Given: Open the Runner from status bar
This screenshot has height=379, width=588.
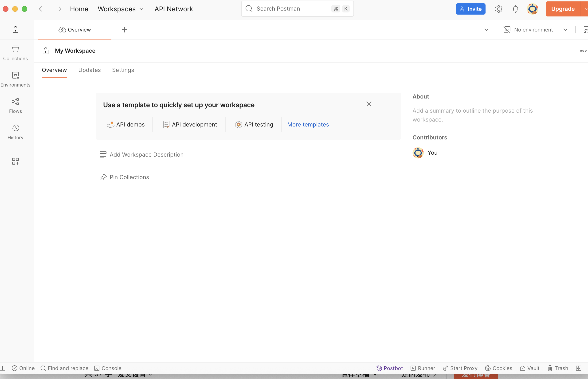Looking at the screenshot, I should [423, 368].
